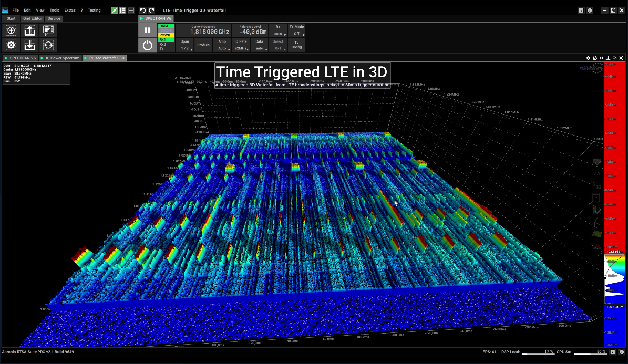Image resolution: width=628 pixels, height=364 pixels.
Task: Toggle the POWR indicator
Action: click(x=166, y=35)
